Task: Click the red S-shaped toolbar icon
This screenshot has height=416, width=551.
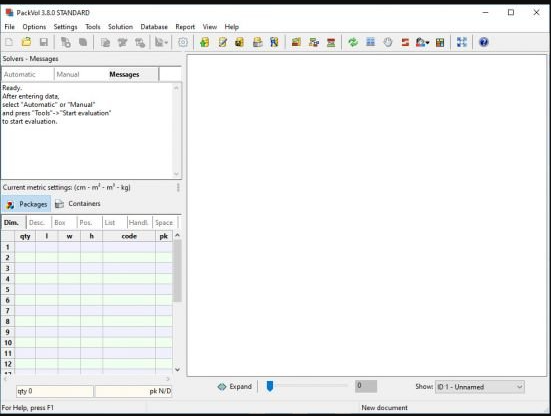Action: [x=405, y=42]
